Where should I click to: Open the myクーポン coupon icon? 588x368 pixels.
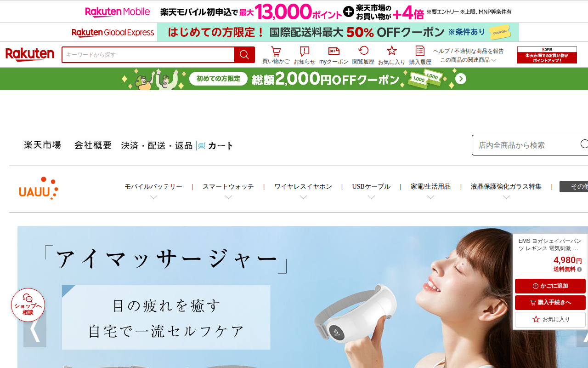pos(334,55)
